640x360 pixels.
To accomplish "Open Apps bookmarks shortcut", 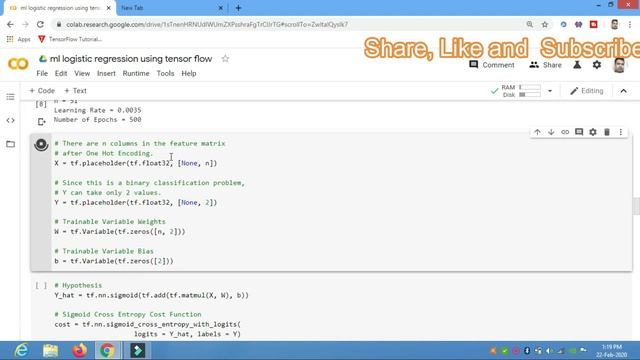I will (x=18, y=39).
